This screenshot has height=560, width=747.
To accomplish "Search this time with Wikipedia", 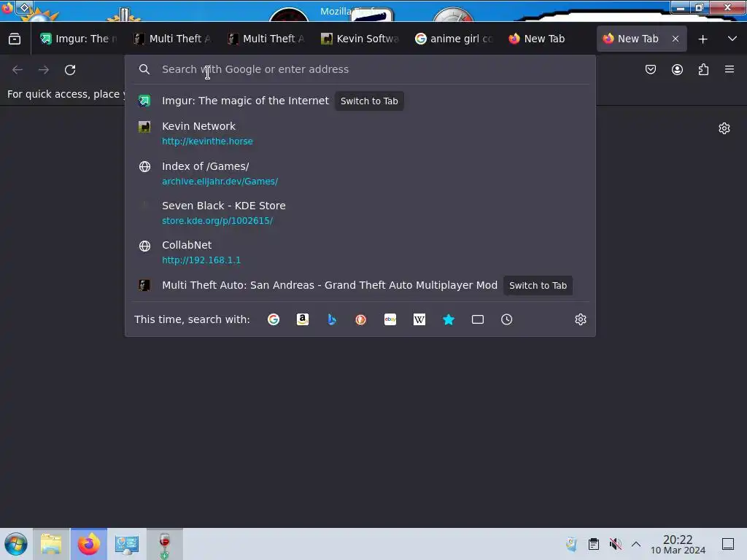I will click(x=419, y=319).
